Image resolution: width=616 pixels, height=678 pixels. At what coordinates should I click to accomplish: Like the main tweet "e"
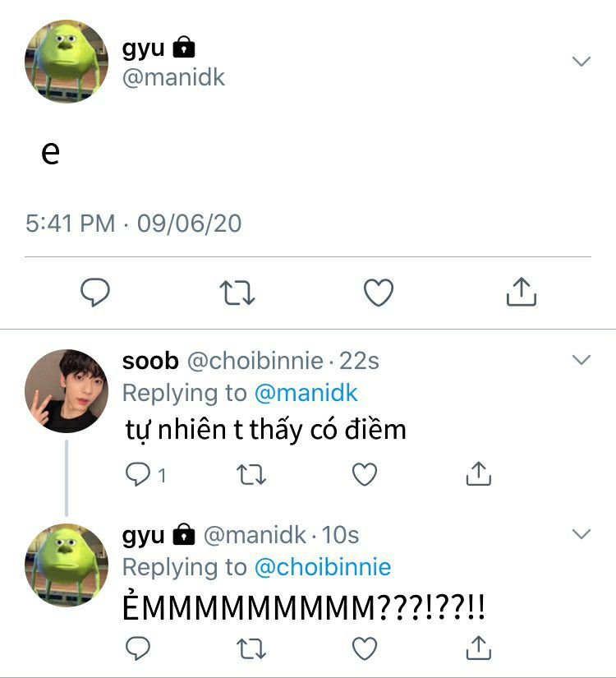379,293
